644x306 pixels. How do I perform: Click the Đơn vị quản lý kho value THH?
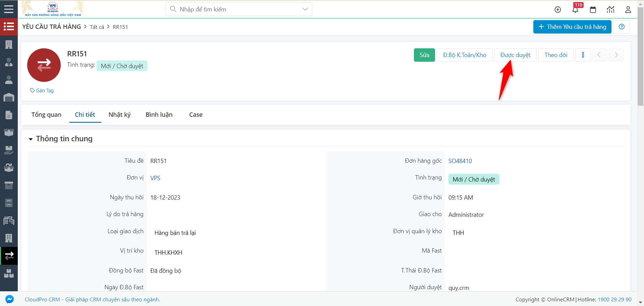pyautogui.click(x=458, y=233)
